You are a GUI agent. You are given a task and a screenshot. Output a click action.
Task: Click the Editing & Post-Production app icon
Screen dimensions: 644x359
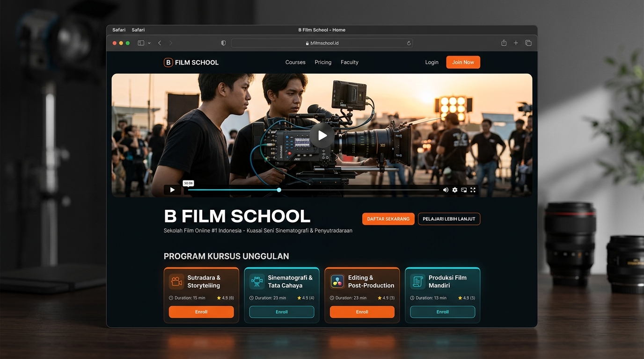click(x=337, y=281)
